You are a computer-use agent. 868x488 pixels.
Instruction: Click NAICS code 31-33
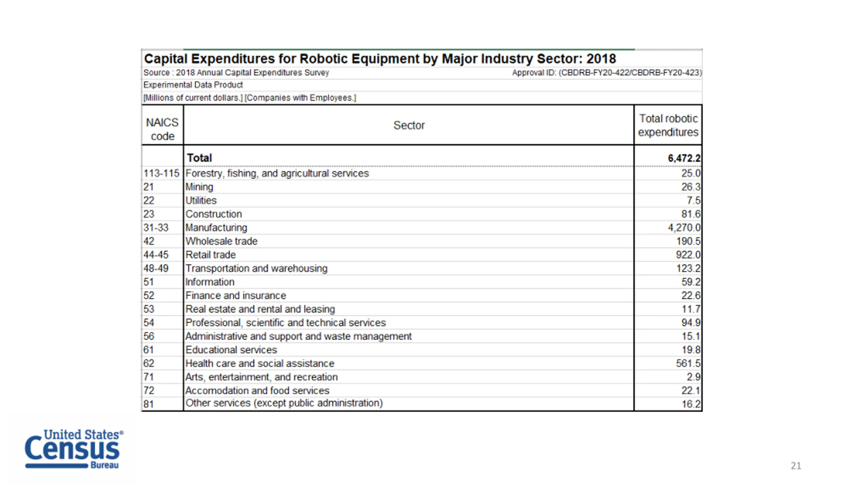click(156, 228)
